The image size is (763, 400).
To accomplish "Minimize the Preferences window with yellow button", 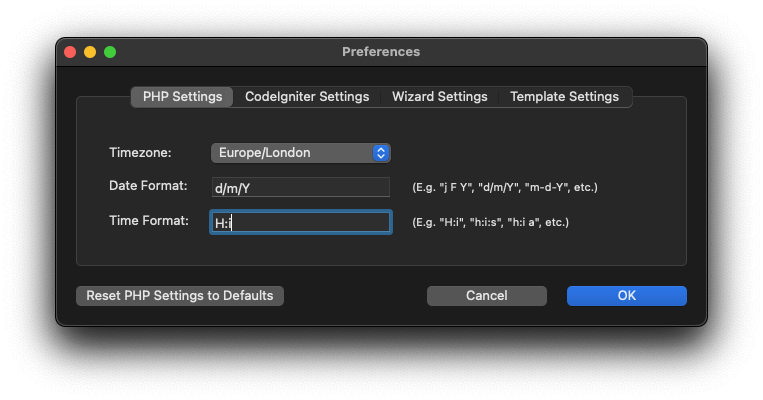I will coord(90,52).
